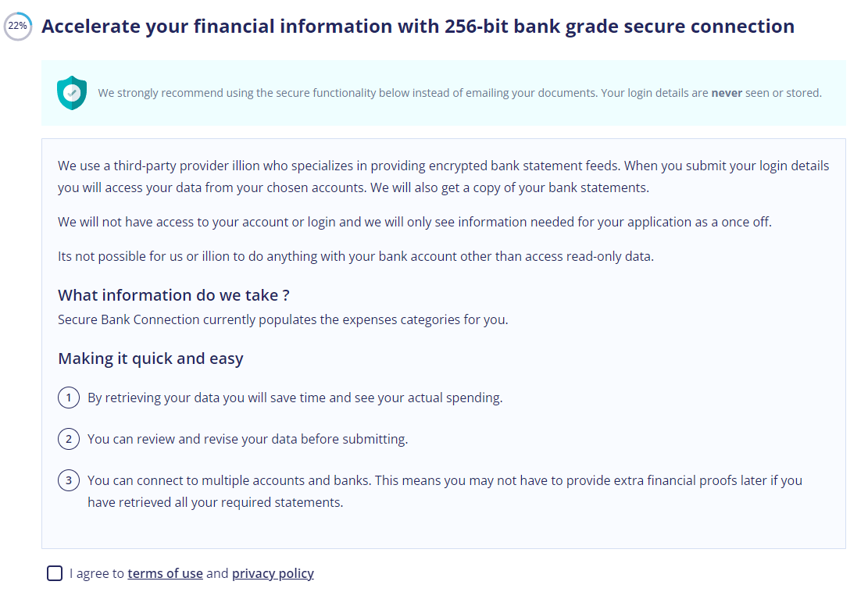Click the 'save time and see actual spending' text
The width and height of the screenshot is (868, 592).
click(x=295, y=398)
